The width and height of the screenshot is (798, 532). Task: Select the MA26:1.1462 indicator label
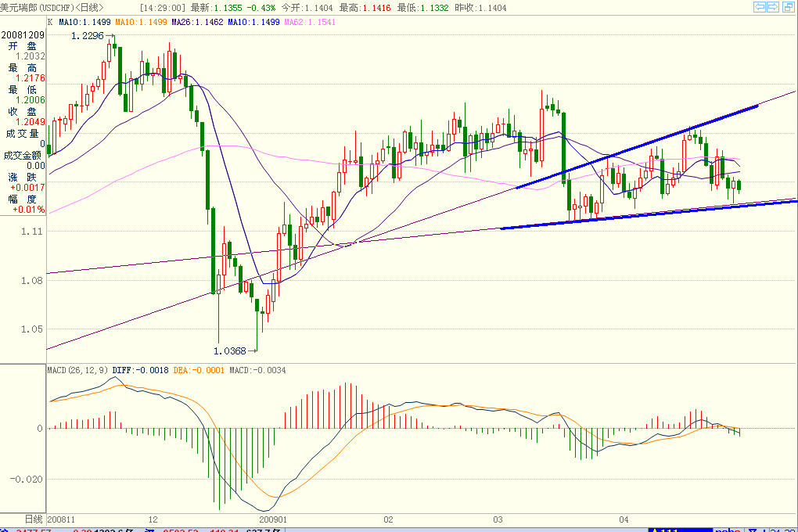[197, 22]
